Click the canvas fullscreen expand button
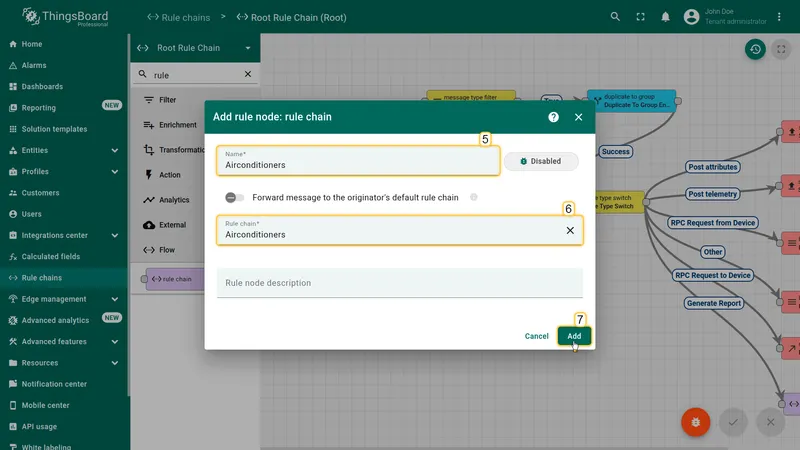The image size is (800, 450). pyautogui.click(x=781, y=49)
